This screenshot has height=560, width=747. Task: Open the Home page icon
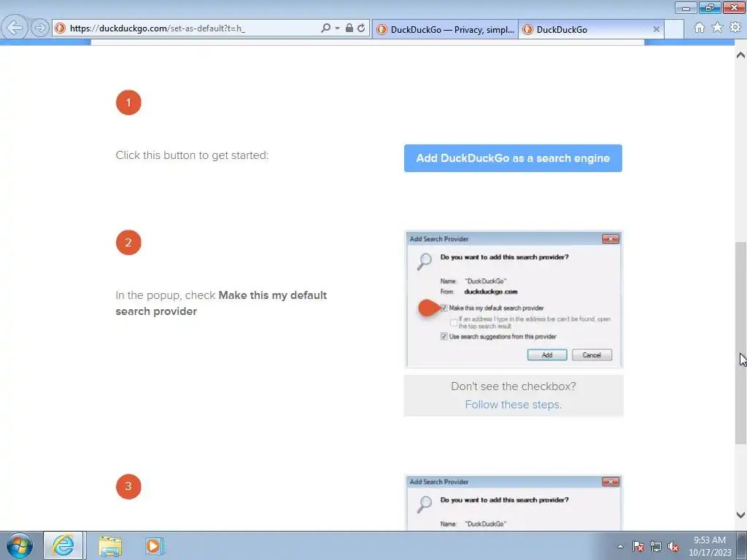(699, 28)
